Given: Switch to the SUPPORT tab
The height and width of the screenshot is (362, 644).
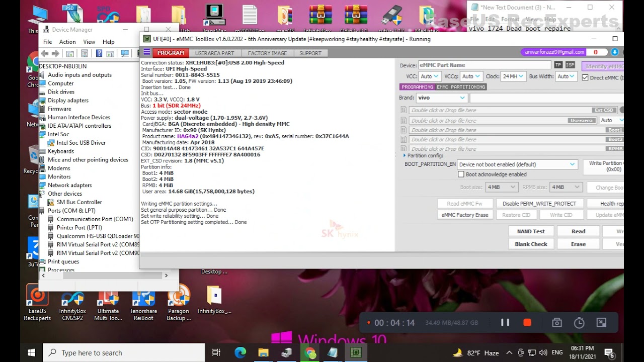Looking at the screenshot, I should coord(310,53).
